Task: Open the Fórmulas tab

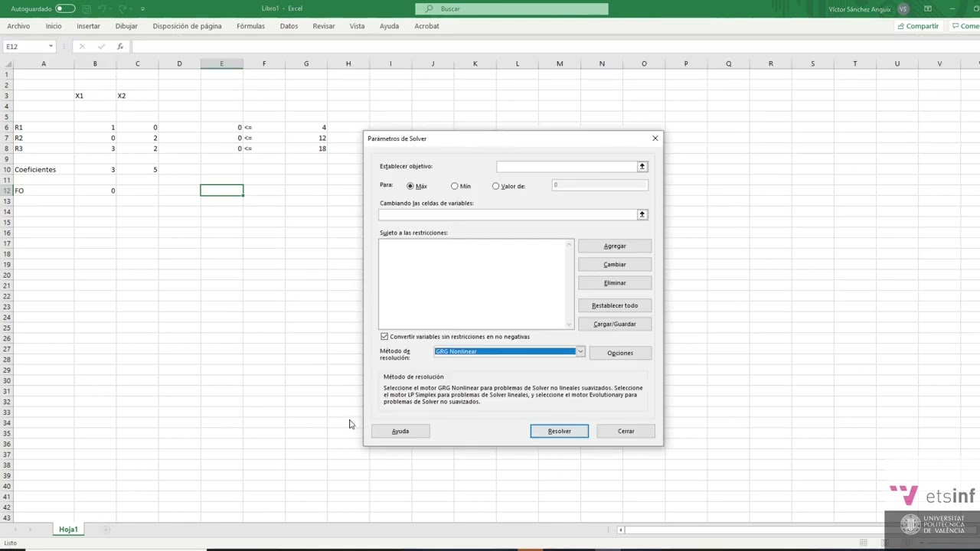Action: click(250, 26)
